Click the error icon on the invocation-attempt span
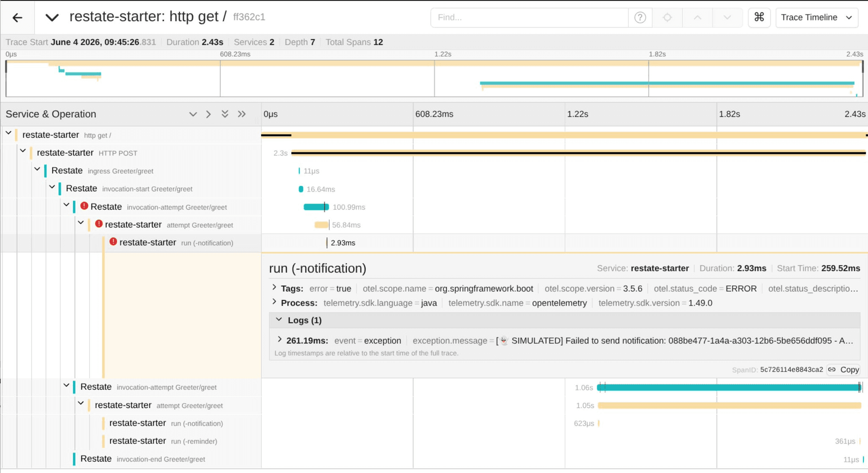The image size is (868, 473). pyautogui.click(x=84, y=206)
